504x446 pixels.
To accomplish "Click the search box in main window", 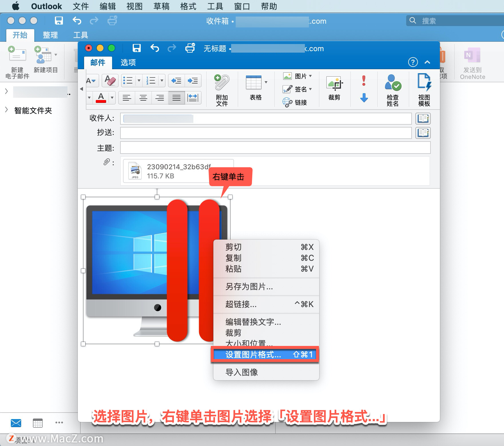I will (455, 21).
